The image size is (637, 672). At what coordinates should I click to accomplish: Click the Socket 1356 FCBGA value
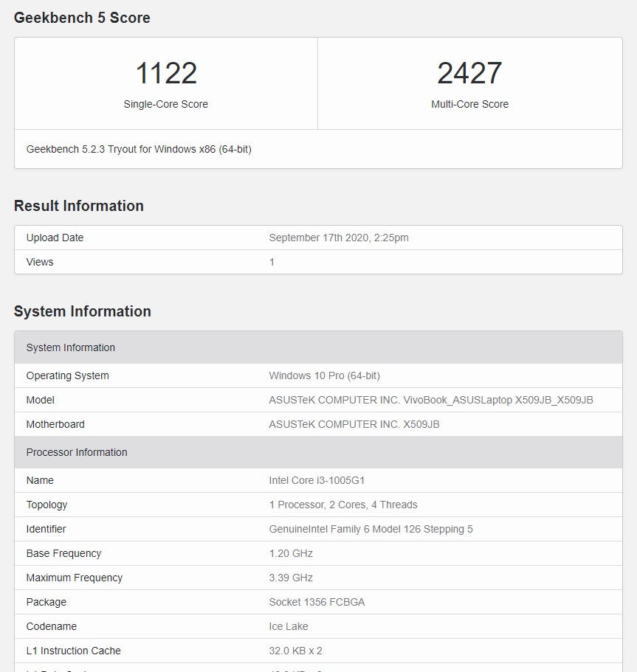pos(317,602)
